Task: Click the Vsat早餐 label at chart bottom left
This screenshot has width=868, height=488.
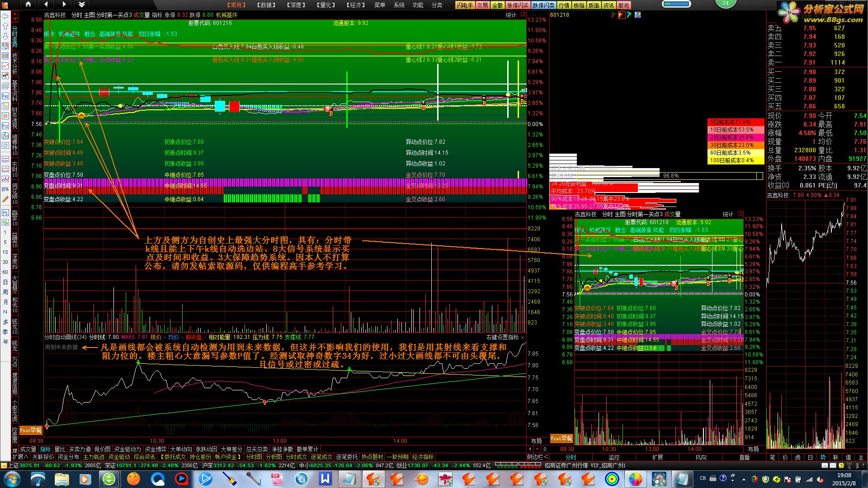Action: click(x=30, y=430)
